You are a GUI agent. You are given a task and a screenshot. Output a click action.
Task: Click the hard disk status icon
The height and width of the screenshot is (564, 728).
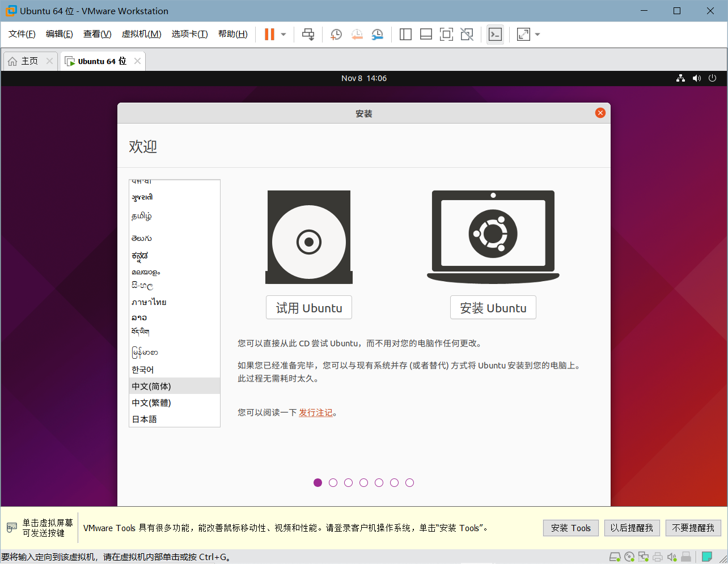615,557
